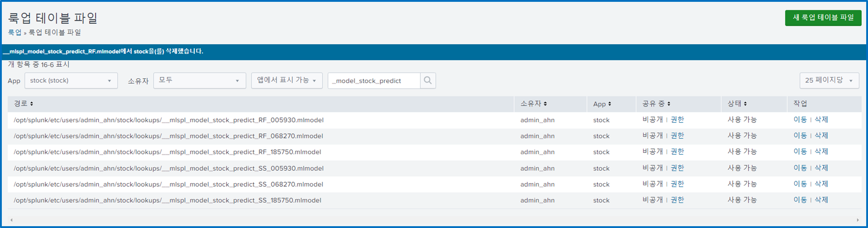This screenshot has height=228, width=868.
Task: Focus the _model_stock_predict search field
Action: tap(374, 81)
